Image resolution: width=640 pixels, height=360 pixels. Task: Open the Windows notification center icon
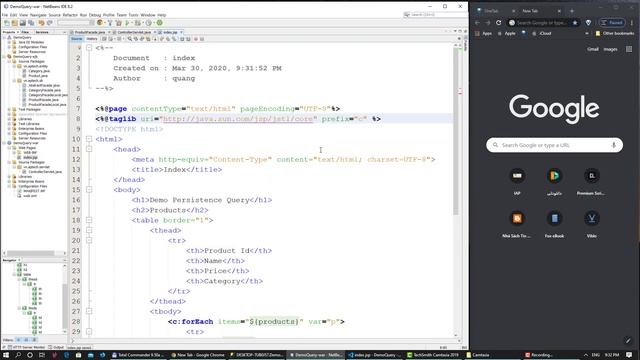coord(629,355)
